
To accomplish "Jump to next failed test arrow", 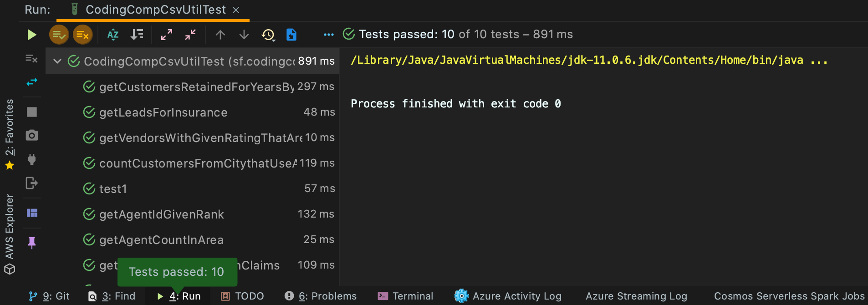I will (x=244, y=35).
